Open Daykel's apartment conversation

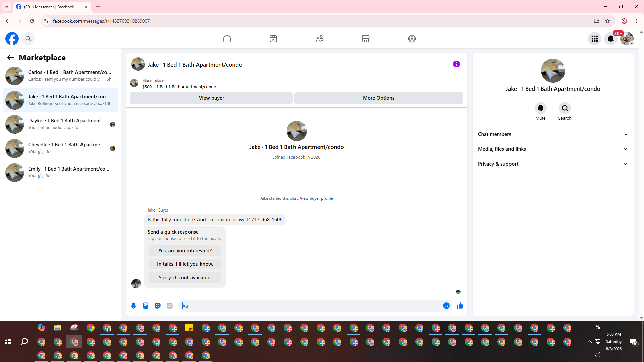(60, 124)
